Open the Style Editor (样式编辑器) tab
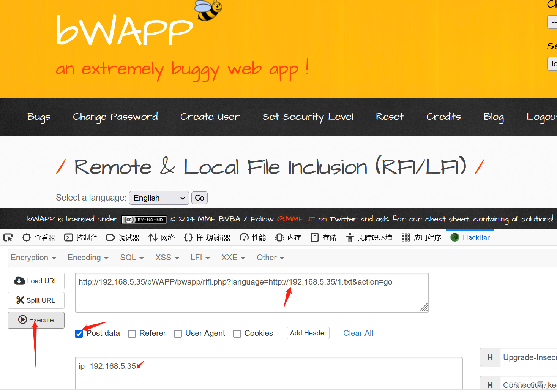Viewport: 557px width, 392px height. point(207,238)
